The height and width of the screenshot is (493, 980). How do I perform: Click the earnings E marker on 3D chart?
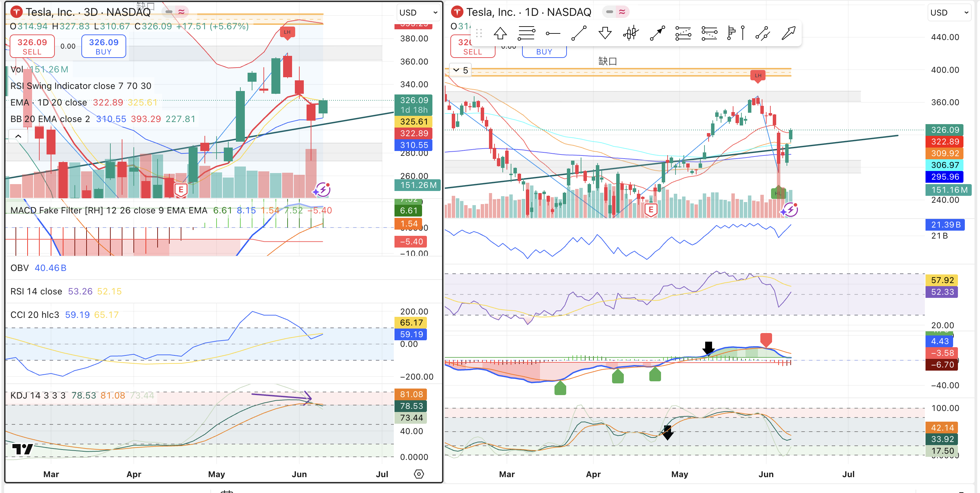coord(181,189)
